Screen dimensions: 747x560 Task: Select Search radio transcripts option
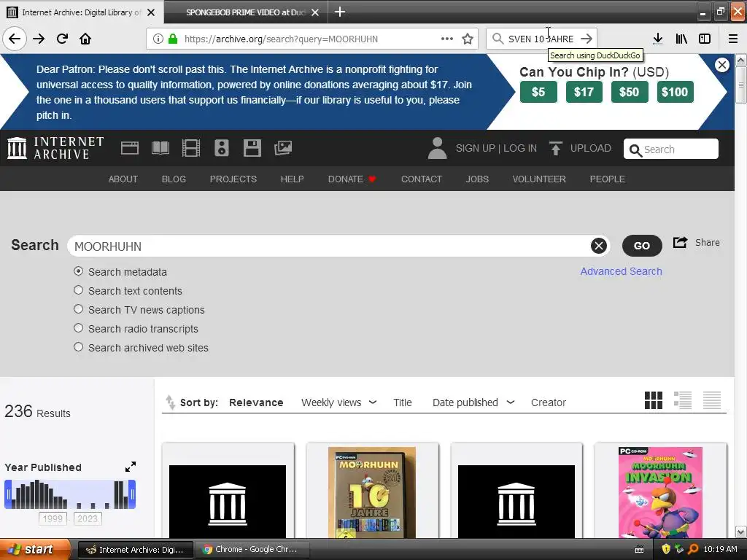tap(79, 328)
